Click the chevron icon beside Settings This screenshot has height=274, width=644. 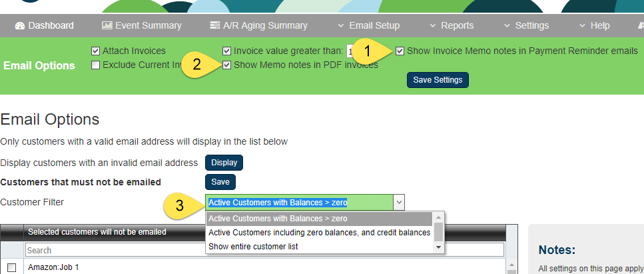pyautogui.click(x=506, y=26)
